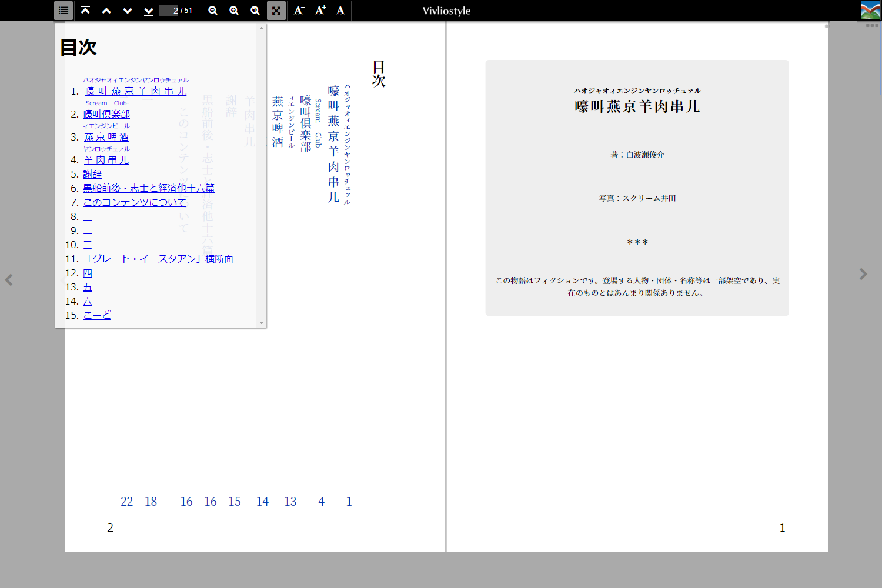Reset text size to default

(x=341, y=11)
